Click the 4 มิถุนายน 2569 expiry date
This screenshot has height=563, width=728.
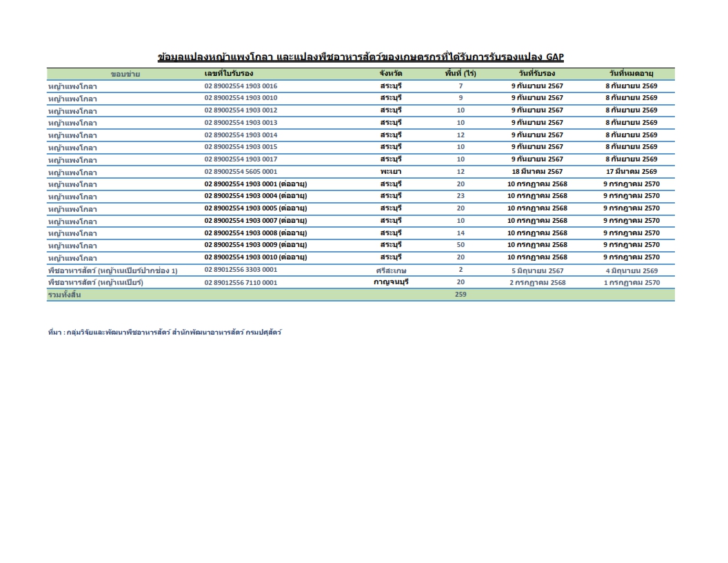point(631,270)
